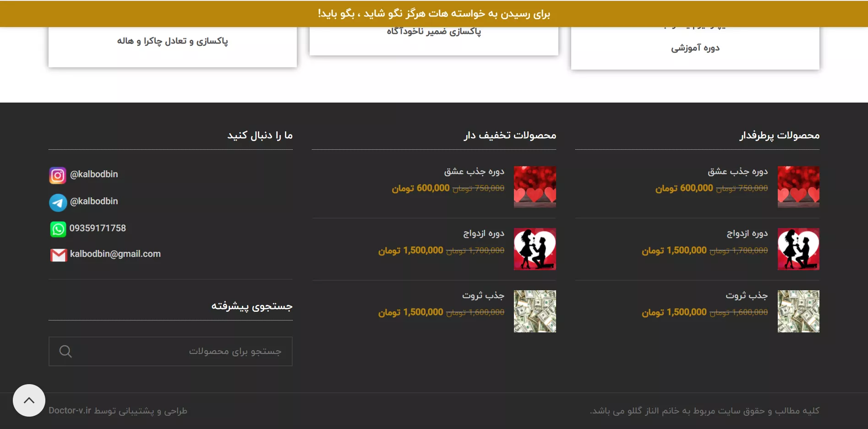Open marriage course thumbnail in discounted products
The width and height of the screenshot is (868, 429).
[535, 249]
